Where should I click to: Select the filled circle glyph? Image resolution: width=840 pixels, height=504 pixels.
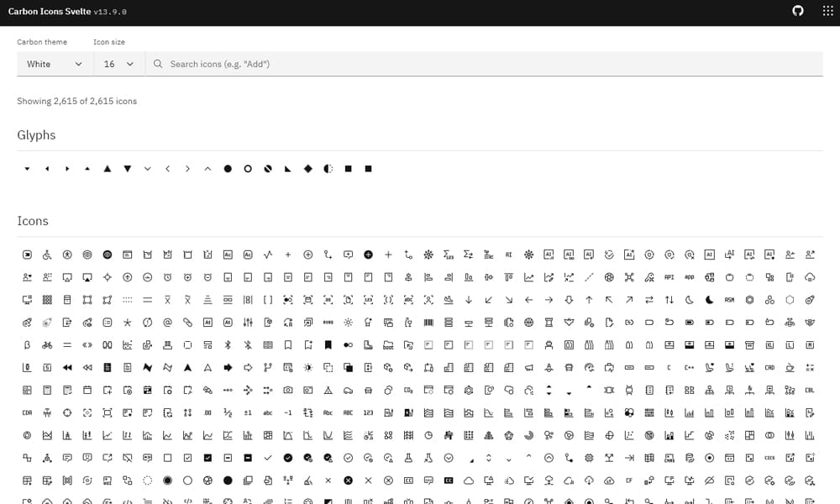228,169
